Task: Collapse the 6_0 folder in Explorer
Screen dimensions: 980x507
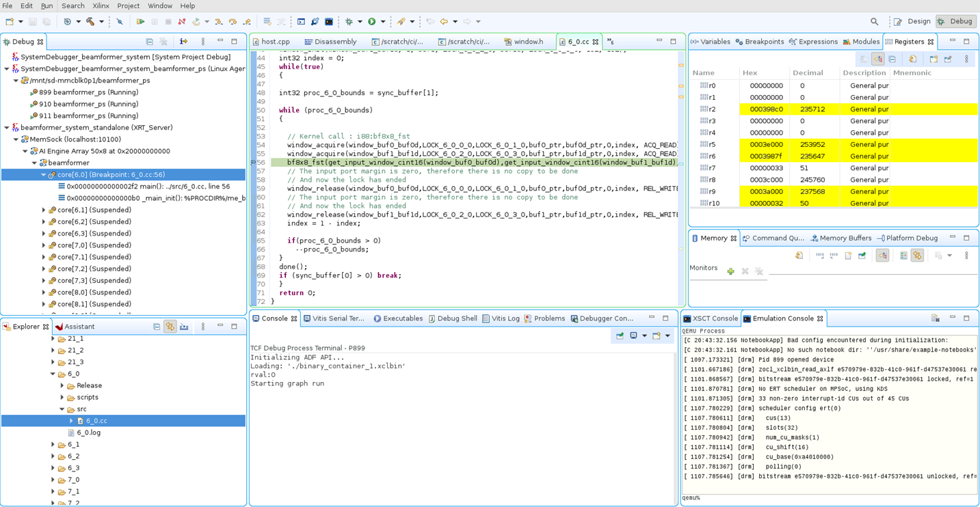Action: (53, 374)
